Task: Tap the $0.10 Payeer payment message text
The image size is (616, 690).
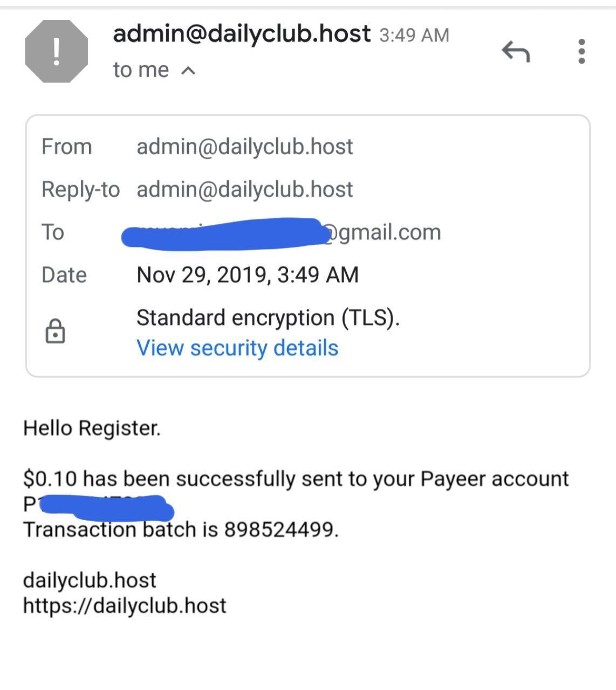Action: coord(296,479)
